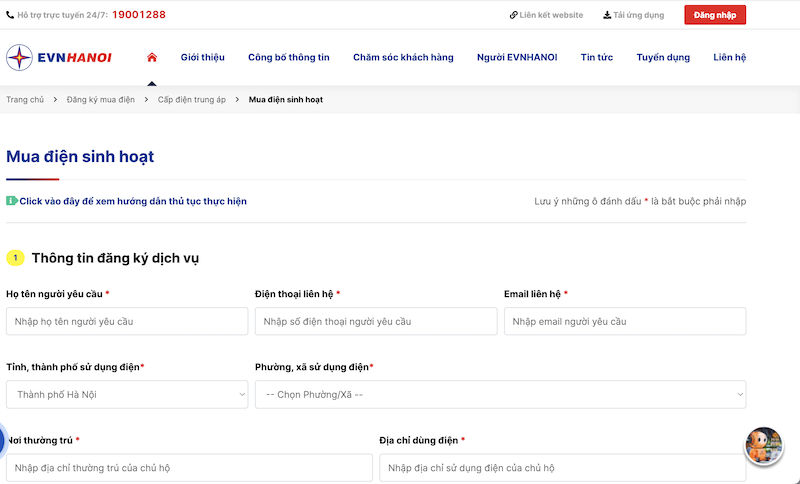Open Liên kết website link

coord(546,15)
